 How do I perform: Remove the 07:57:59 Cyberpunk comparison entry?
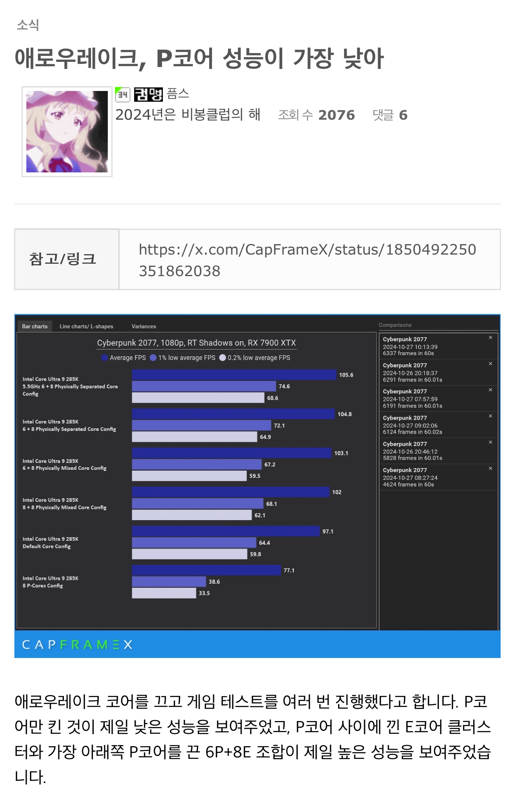point(490,390)
